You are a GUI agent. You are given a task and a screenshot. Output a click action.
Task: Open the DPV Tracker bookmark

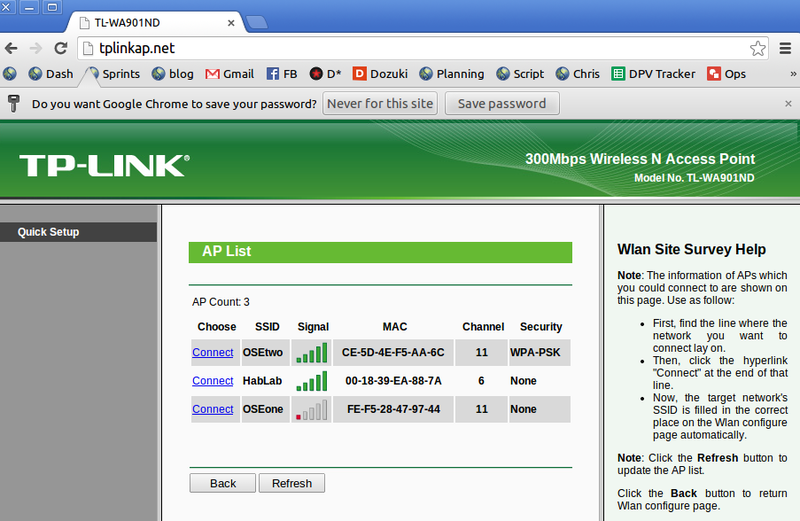click(x=653, y=74)
